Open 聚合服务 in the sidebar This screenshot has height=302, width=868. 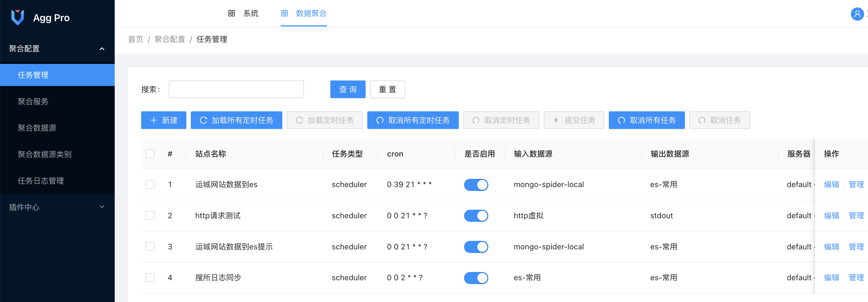pos(57,101)
